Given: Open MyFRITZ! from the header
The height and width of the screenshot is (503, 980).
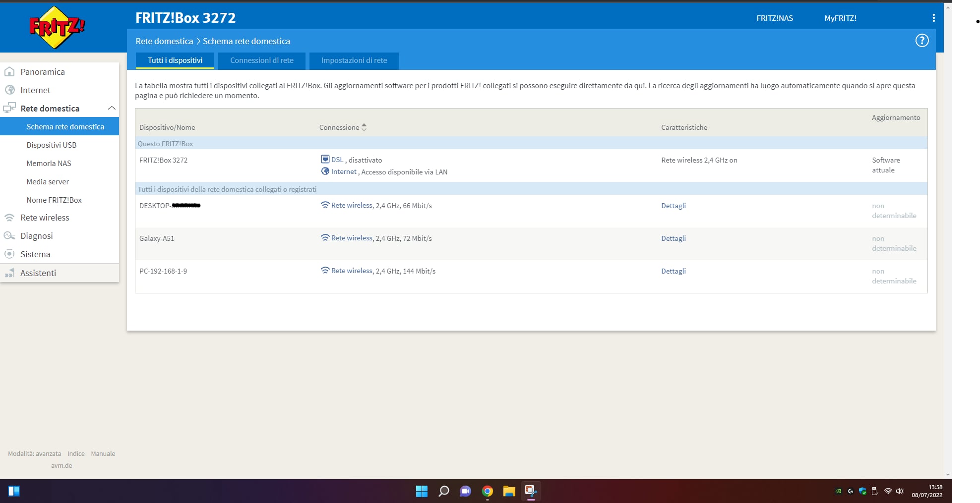Looking at the screenshot, I should point(840,18).
